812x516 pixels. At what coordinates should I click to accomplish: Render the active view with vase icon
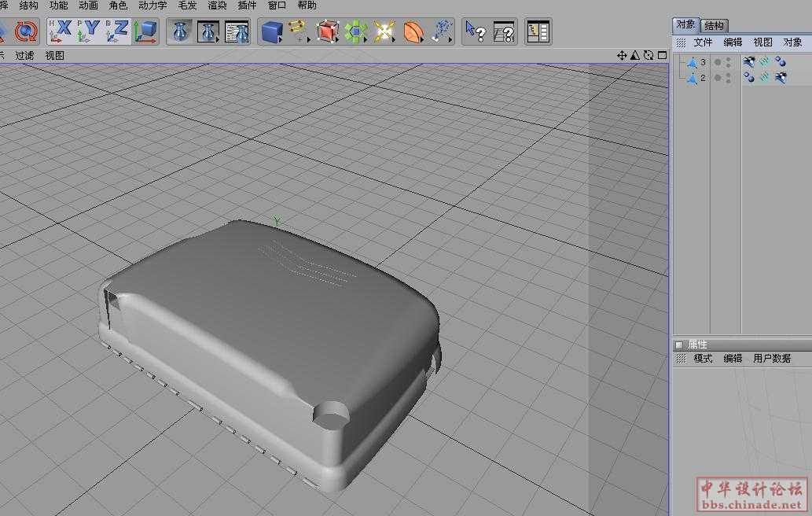pos(182,31)
